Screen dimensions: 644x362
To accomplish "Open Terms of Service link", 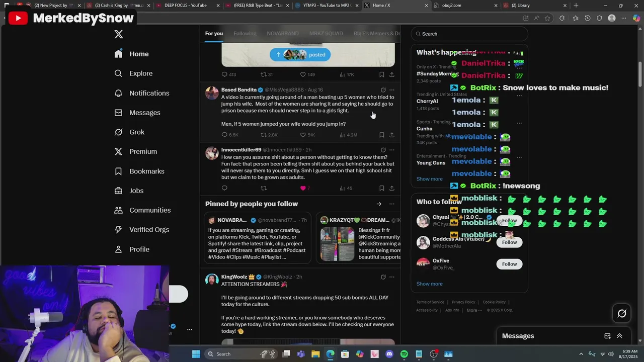I will pyautogui.click(x=430, y=302).
